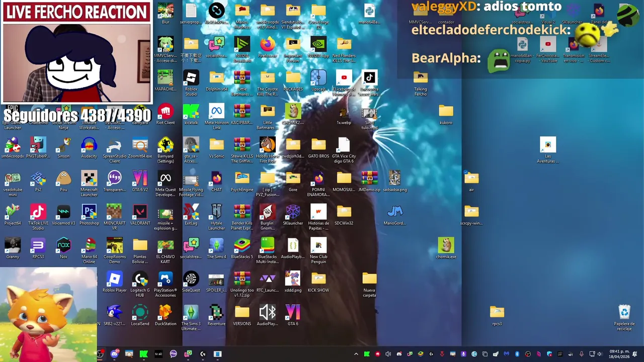This screenshot has width=644, height=362.
Task: Open the Dolphin-x64 folder
Action: (x=216, y=80)
